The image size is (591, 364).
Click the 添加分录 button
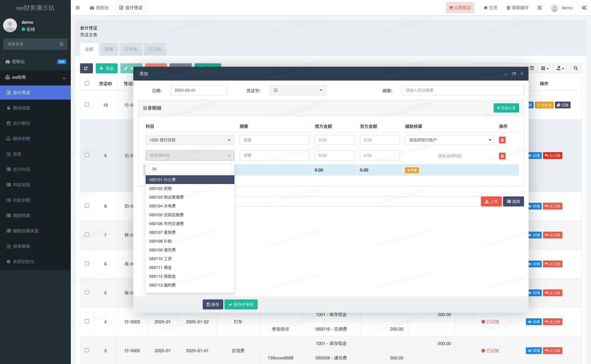506,108
